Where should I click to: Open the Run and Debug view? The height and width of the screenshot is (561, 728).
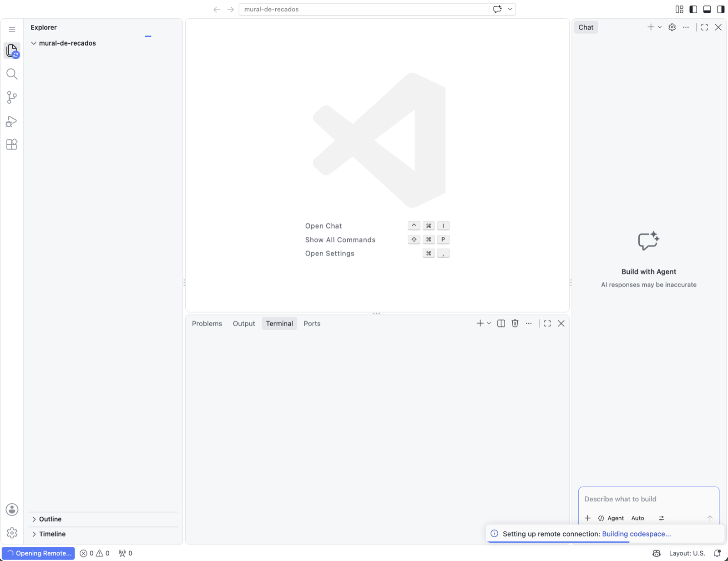pyautogui.click(x=12, y=121)
